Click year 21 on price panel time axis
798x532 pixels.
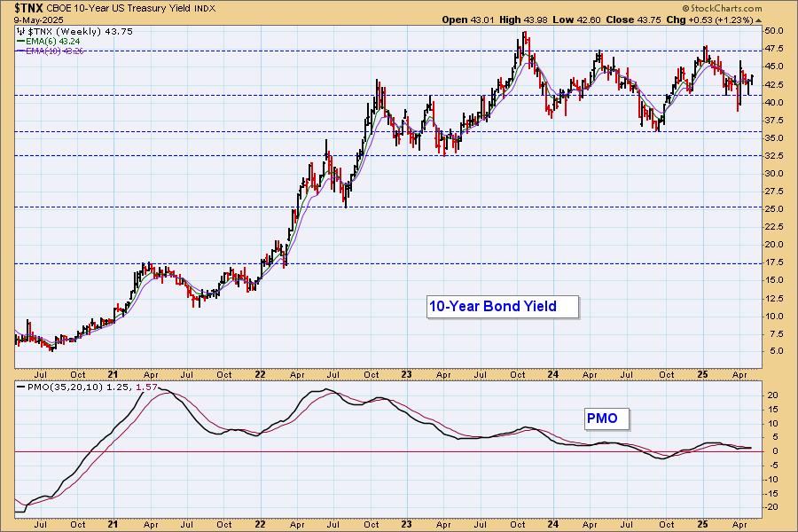point(113,374)
